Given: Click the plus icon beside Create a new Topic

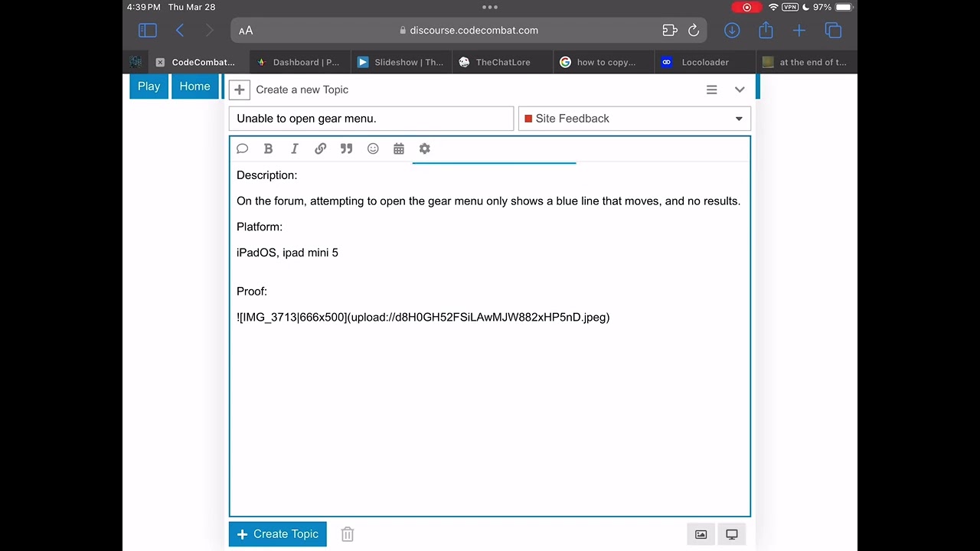Looking at the screenshot, I should tap(240, 90).
